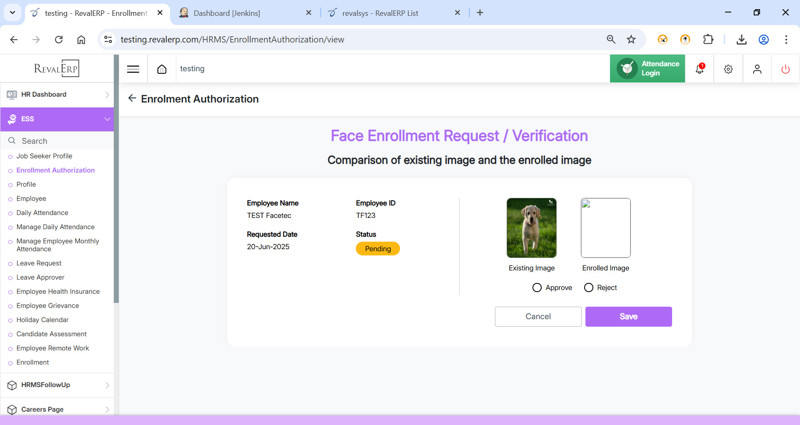Open Leave Request in sidebar
Viewport: 800px width, 425px height.
39,263
